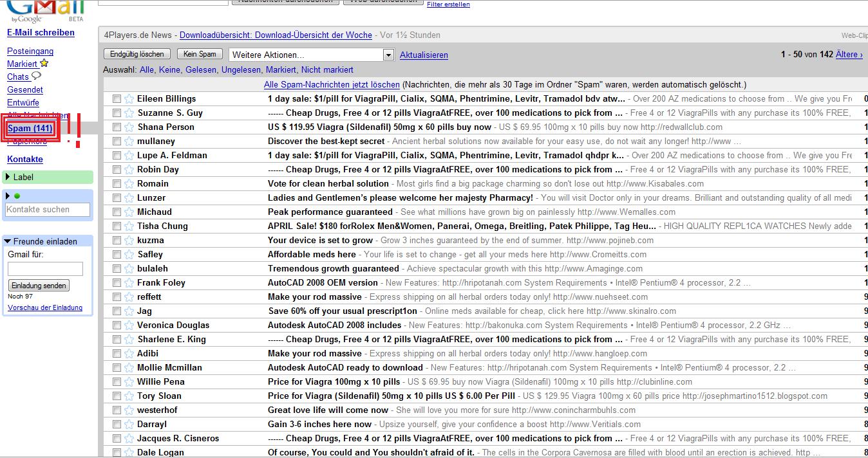The image size is (868, 458).
Task: Click Alle Spam-Nachrichten jetzt löschen
Action: [x=332, y=84]
